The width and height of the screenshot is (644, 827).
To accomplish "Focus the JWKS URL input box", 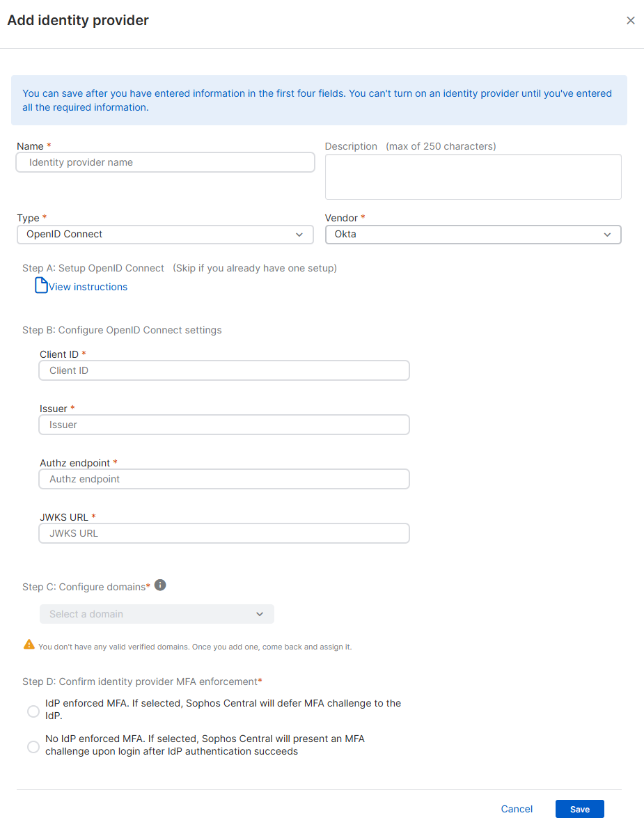I will click(x=224, y=533).
